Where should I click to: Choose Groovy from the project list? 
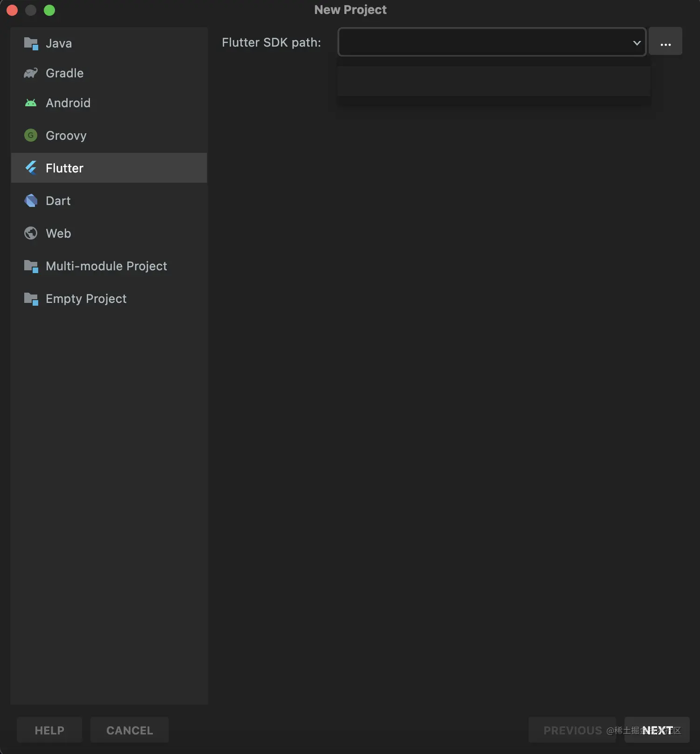[x=109, y=136]
